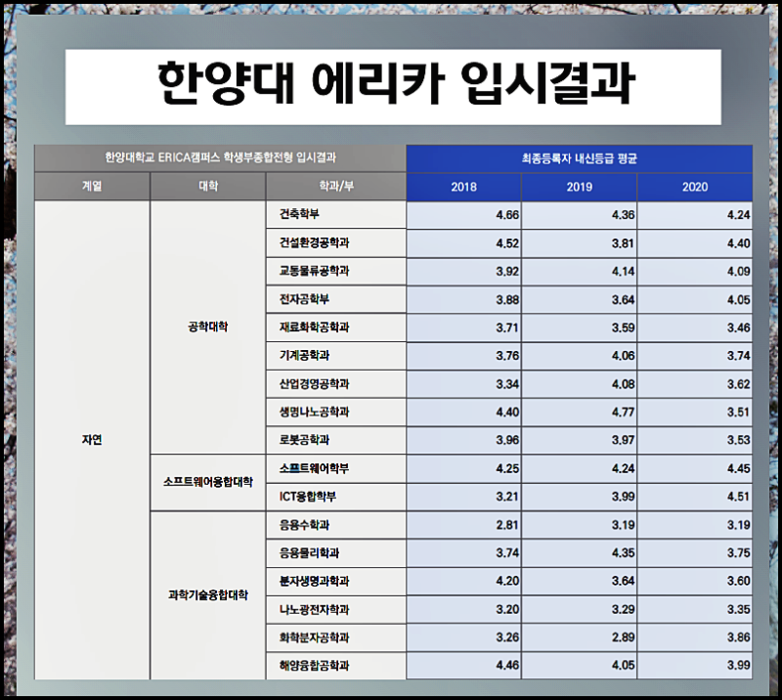
Task: Select the 소프트웨어융합대학 college cell
Action: pyautogui.click(x=208, y=482)
